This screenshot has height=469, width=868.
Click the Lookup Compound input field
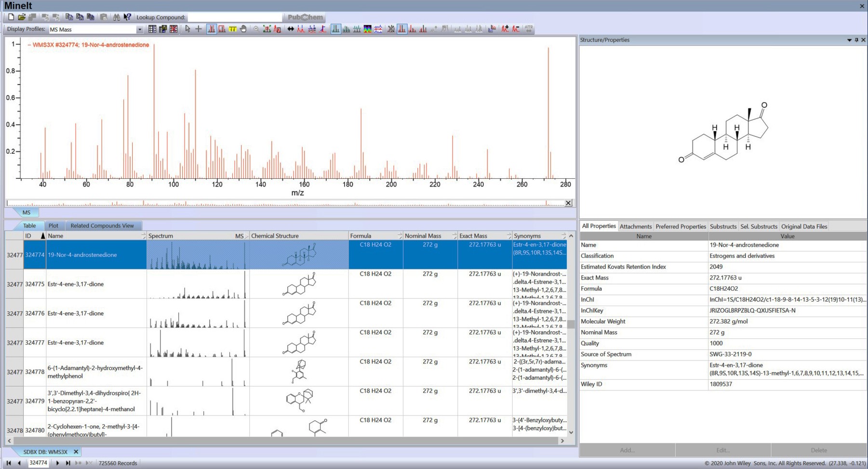[x=234, y=17]
